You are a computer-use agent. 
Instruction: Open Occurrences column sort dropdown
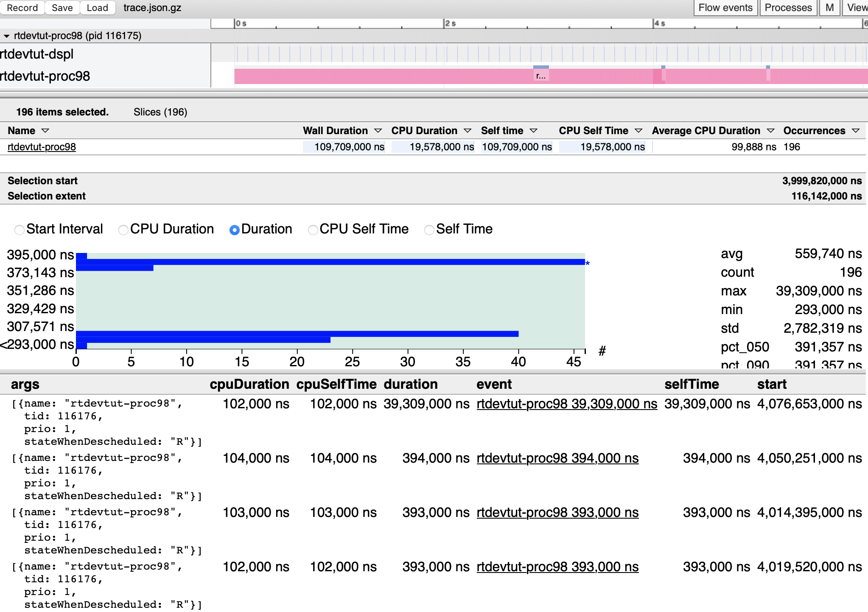(855, 131)
